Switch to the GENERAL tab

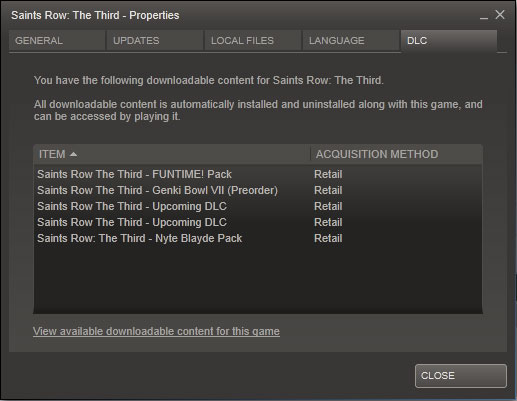coord(57,41)
